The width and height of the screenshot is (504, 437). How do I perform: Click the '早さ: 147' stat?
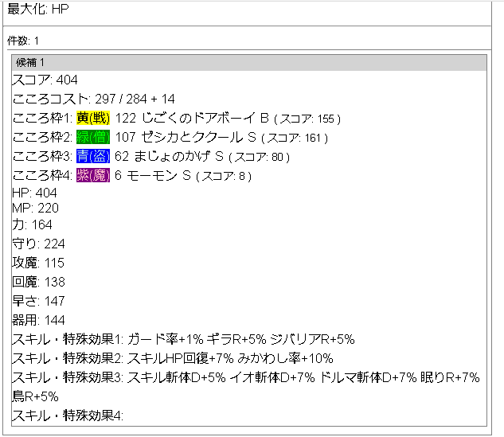click(38, 301)
